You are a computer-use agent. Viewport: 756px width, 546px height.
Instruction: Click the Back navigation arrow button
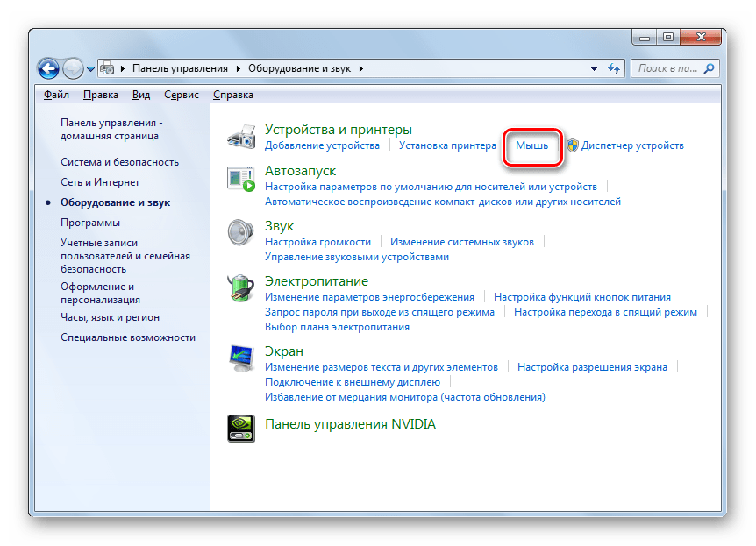(48, 67)
